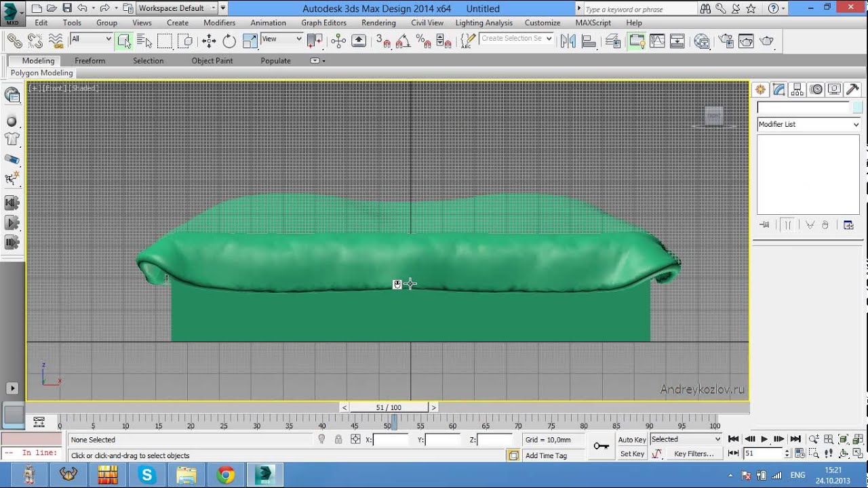The width and height of the screenshot is (868, 488).
Task: Click Use Pivot Point Center icon
Action: [x=315, y=41]
